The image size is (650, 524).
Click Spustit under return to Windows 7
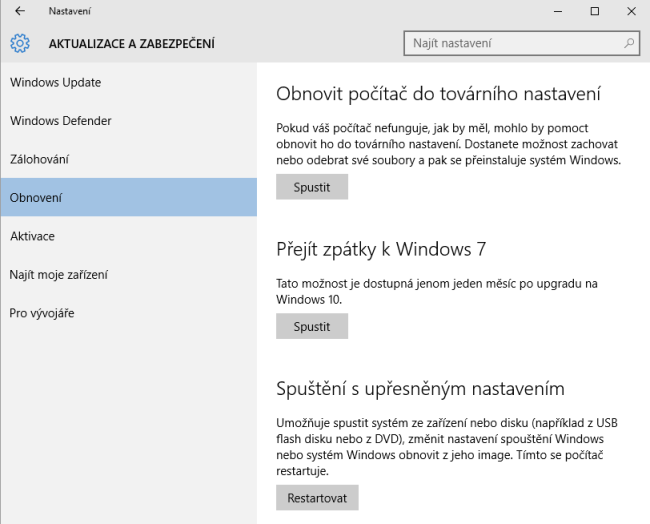[x=312, y=326]
